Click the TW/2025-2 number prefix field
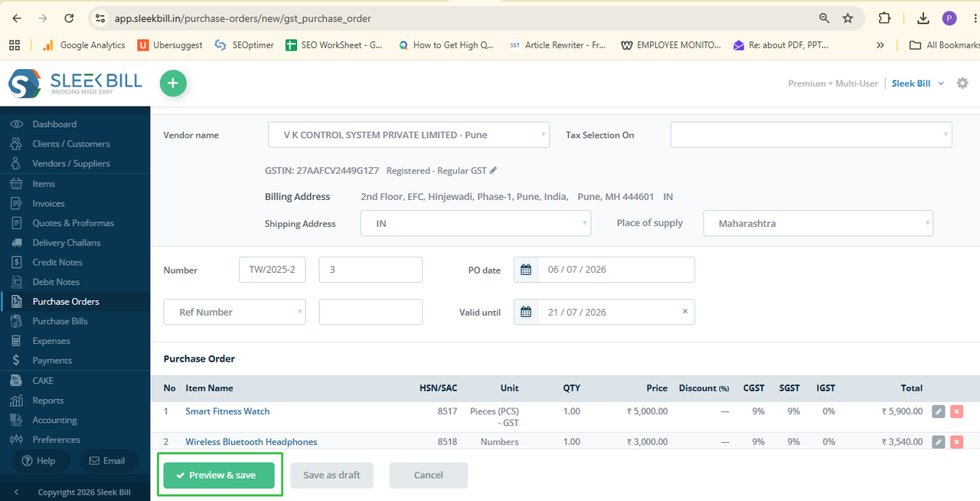 coord(273,270)
